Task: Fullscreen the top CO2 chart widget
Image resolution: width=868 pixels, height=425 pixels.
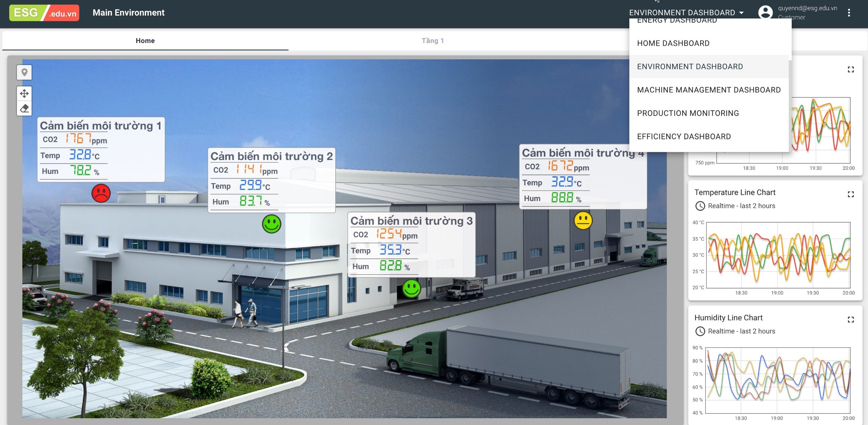Action: (850, 69)
